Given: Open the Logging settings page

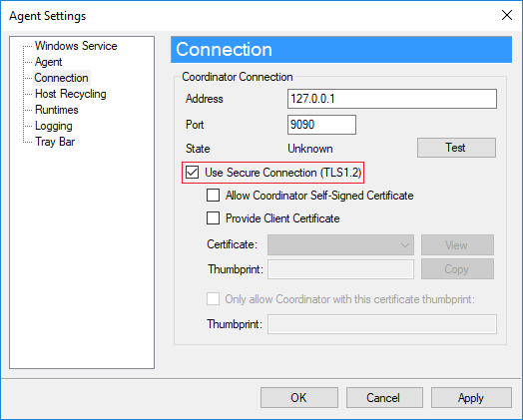Looking at the screenshot, I should (x=53, y=126).
